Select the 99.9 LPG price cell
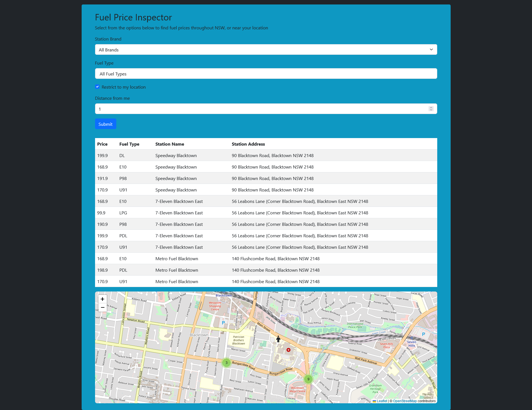The width and height of the screenshot is (532, 410). click(x=101, y=213)
